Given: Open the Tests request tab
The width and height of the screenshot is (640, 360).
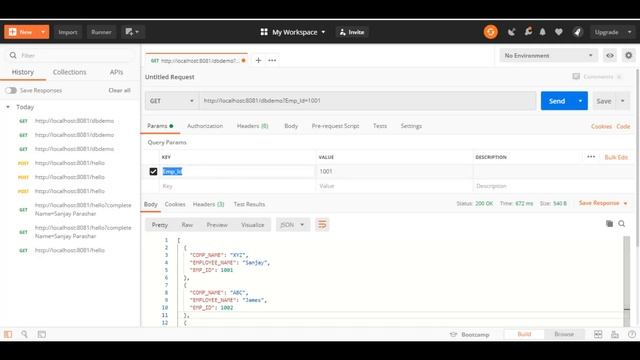Looking at the screenshot, I should (x=380, y=126).
